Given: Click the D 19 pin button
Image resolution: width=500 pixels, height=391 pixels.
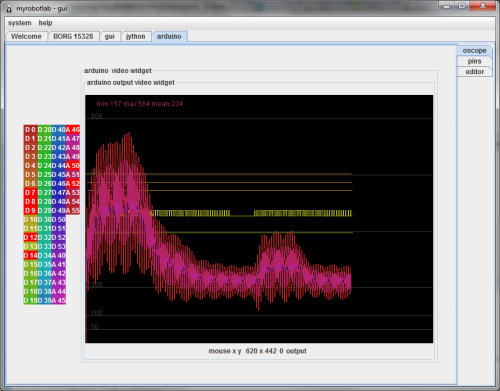Looking at the screenshot, I should tap(30, 301).
